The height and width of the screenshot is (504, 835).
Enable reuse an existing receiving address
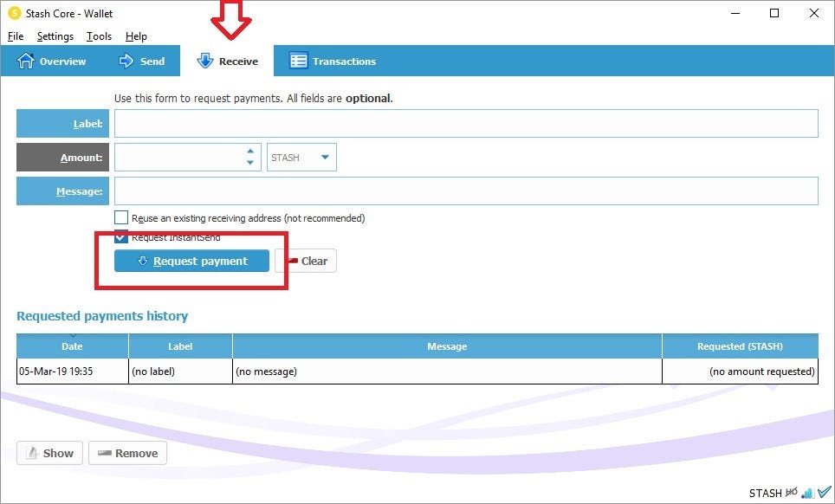tap(121, 217)
